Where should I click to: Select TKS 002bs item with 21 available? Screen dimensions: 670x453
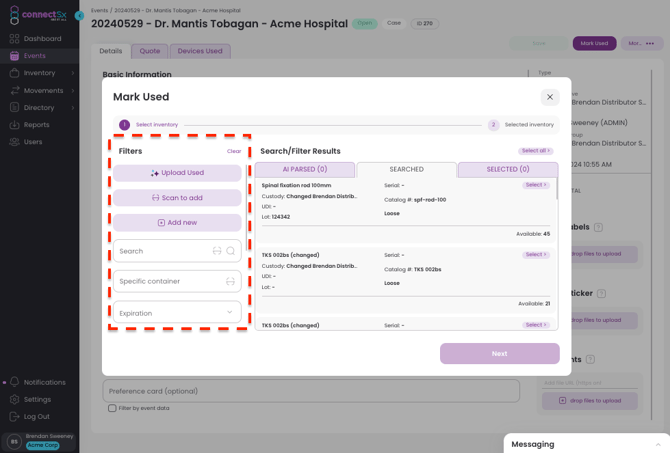click(x=535, y=255)
